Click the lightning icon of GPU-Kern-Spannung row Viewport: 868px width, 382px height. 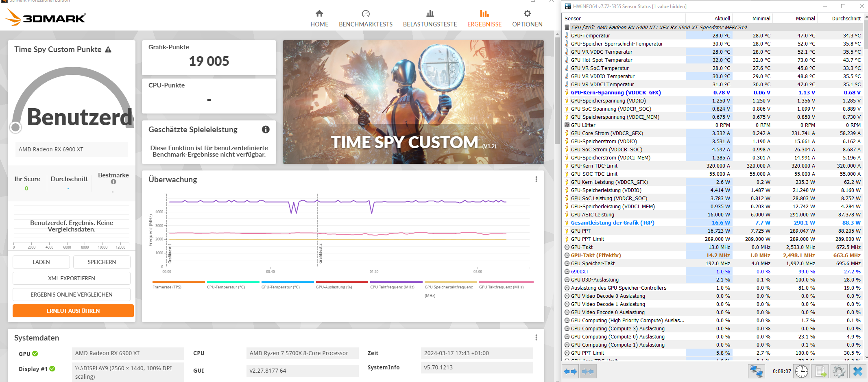(567, 93)
